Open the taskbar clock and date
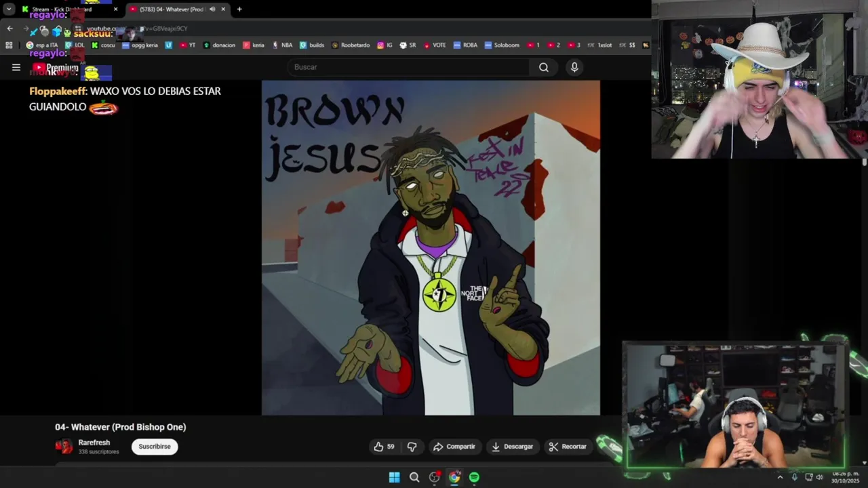868x488 pixels. coord(846,477)
